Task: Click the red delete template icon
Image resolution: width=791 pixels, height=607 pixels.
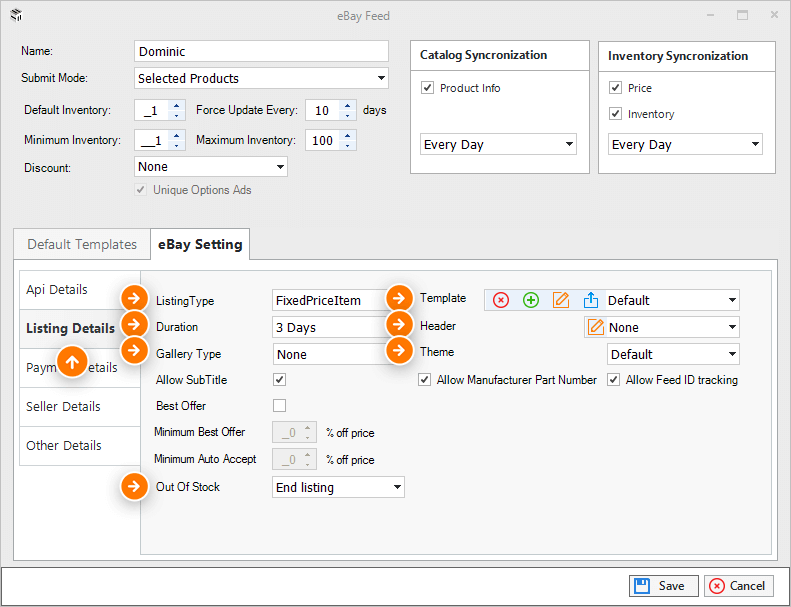Action: (x=500, y=301)
